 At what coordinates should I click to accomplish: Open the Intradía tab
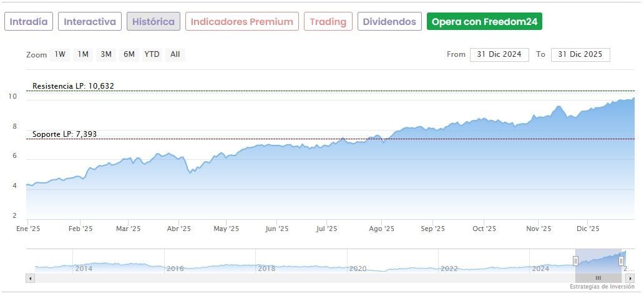point(29,22)
